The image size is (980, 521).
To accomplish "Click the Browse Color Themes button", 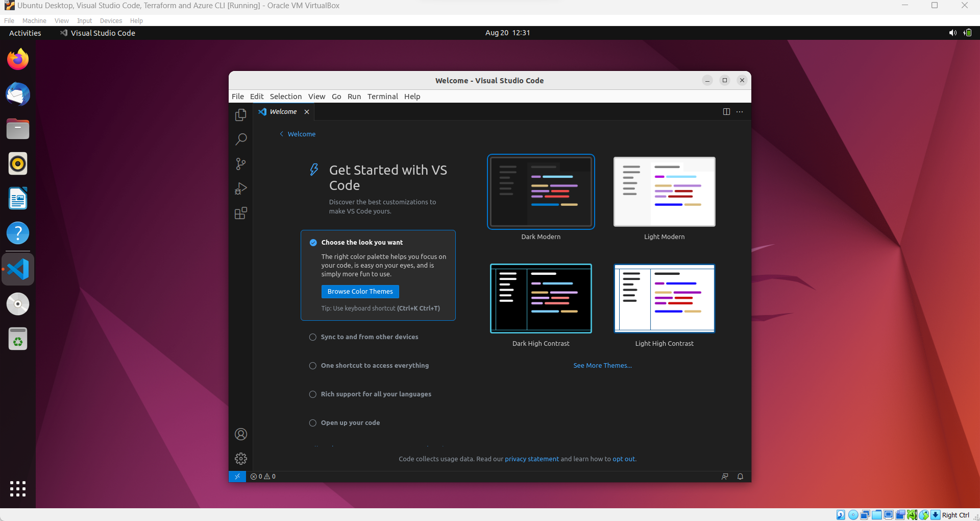I will [x=360, y=291].
